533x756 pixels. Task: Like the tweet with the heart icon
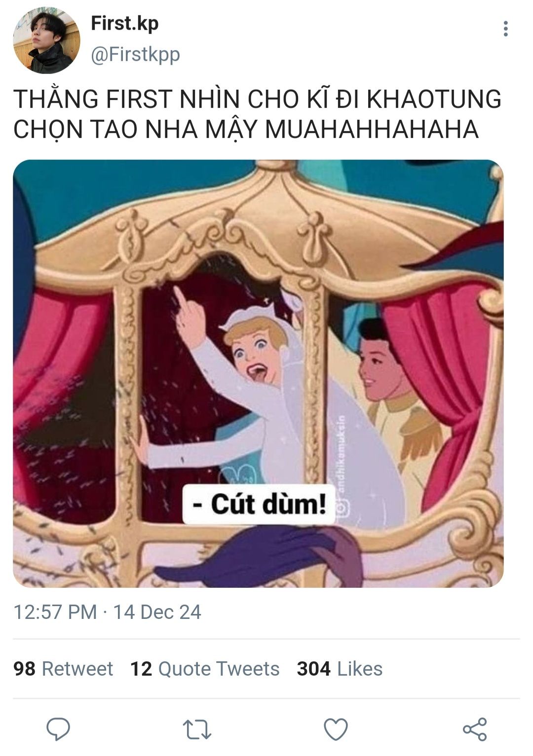pos(336,729)
